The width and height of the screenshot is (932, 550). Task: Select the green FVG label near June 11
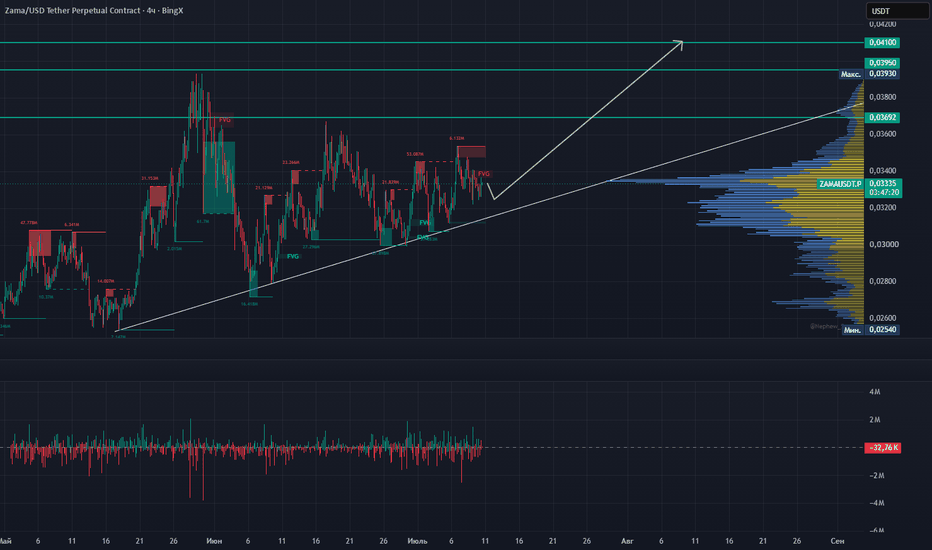coord(293,256)
